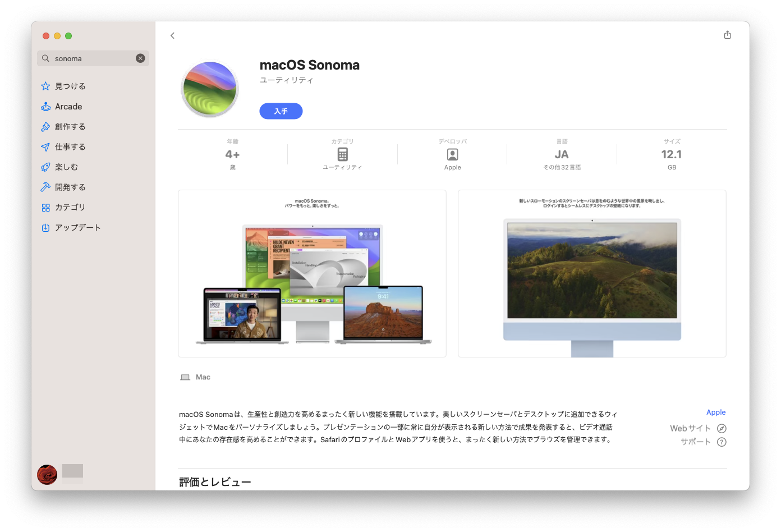Click the developer person icon
The height and width of the screenshot is (532, 781).
452,154
